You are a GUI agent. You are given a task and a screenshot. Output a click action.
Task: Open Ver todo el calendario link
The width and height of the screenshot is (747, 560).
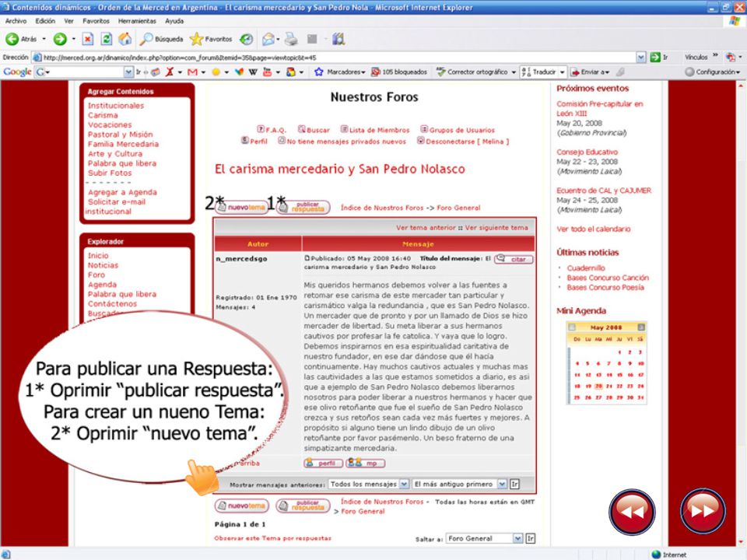[x=594, y=229]
